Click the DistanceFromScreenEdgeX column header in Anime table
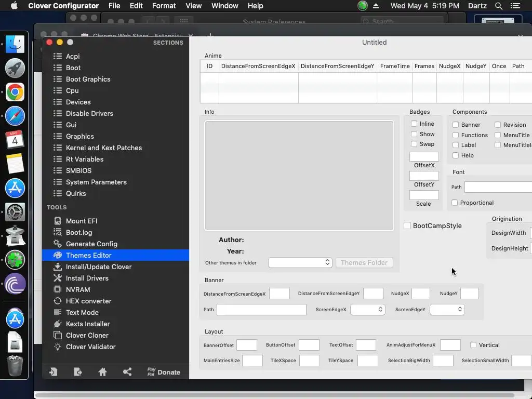 point(259,66)
